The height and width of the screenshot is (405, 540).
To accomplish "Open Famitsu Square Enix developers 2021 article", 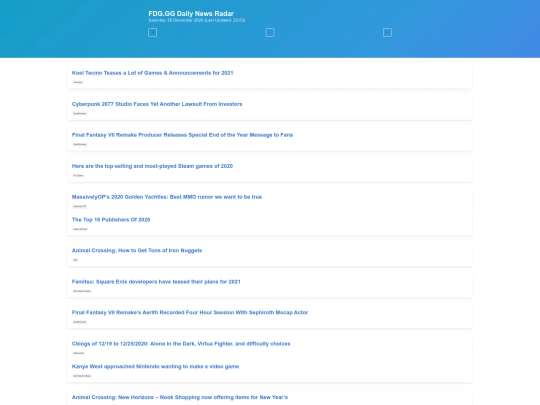I will [156, 282].
